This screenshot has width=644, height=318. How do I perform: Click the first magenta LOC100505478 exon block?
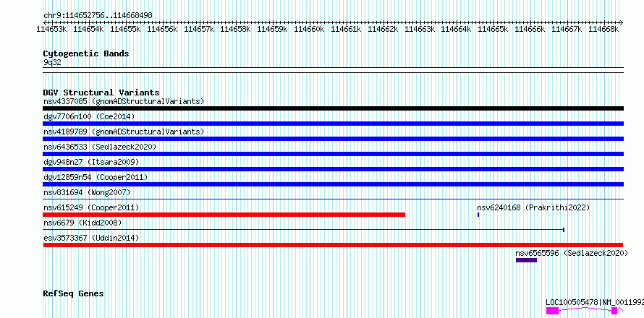(x=552, y=311)
